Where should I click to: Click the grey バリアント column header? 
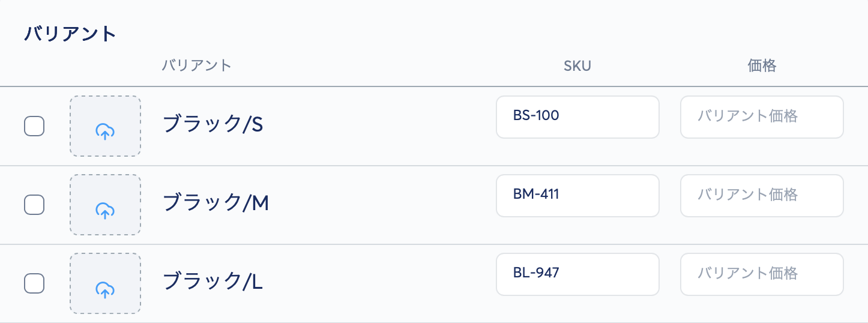[x=196, y=65]
